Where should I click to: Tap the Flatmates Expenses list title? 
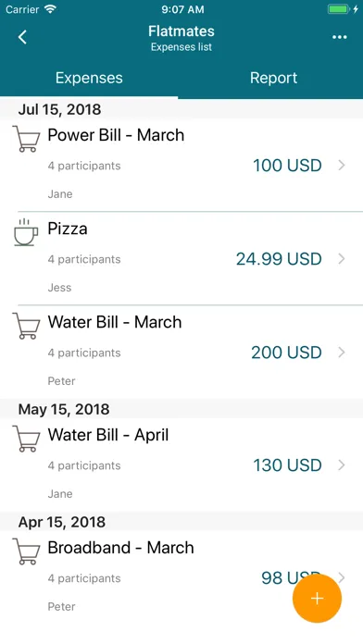(x=181, y=38)
